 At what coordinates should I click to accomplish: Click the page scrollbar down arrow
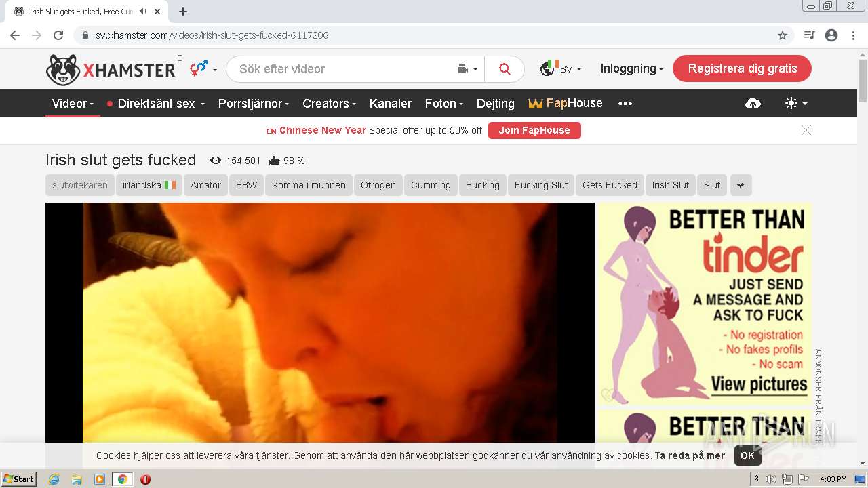[x=863, y=463]
